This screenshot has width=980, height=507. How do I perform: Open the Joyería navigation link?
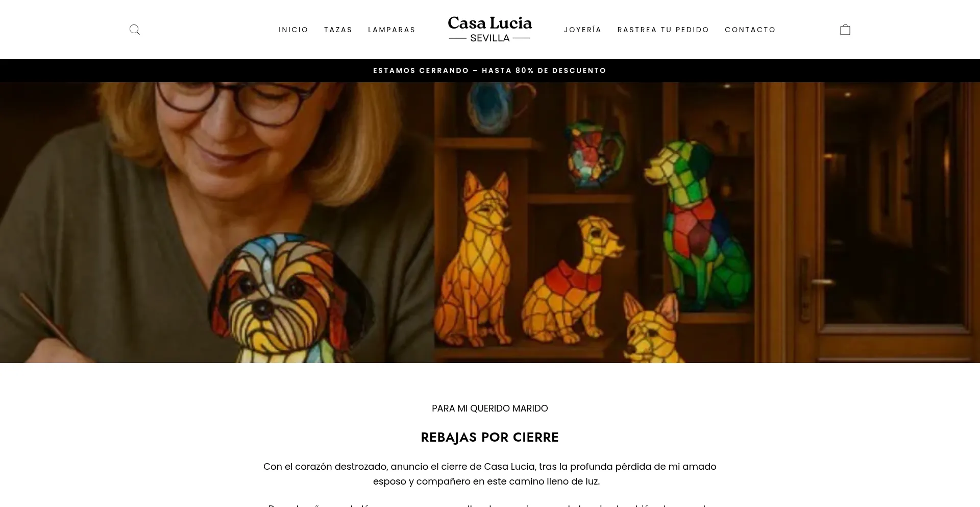pos(583,30)
